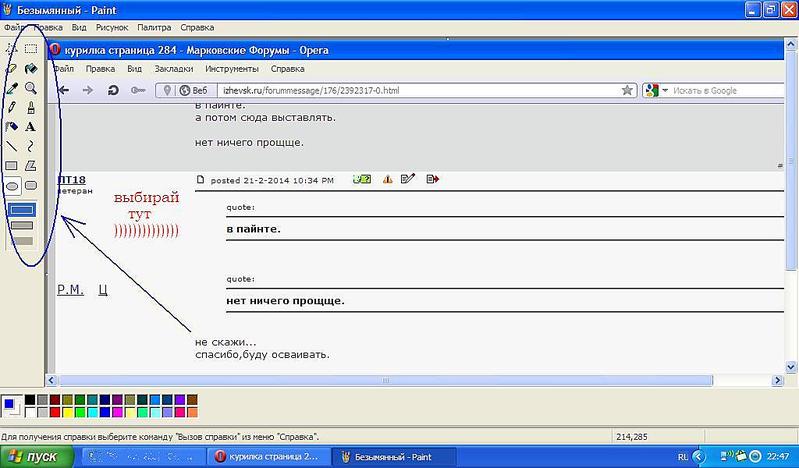Click the reload icon in the pasted Opera toolbar
799x468 pixels.
click(x=113, y=90)
